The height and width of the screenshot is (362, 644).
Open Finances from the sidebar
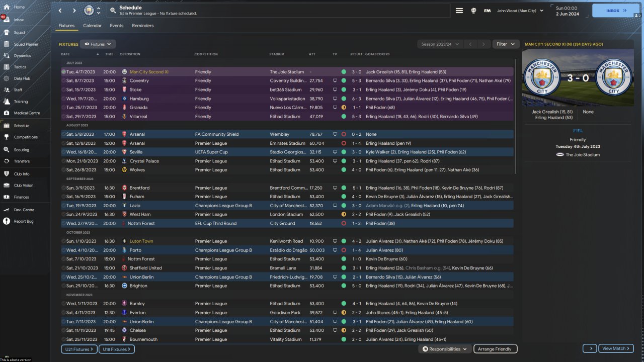pos(21,197)
